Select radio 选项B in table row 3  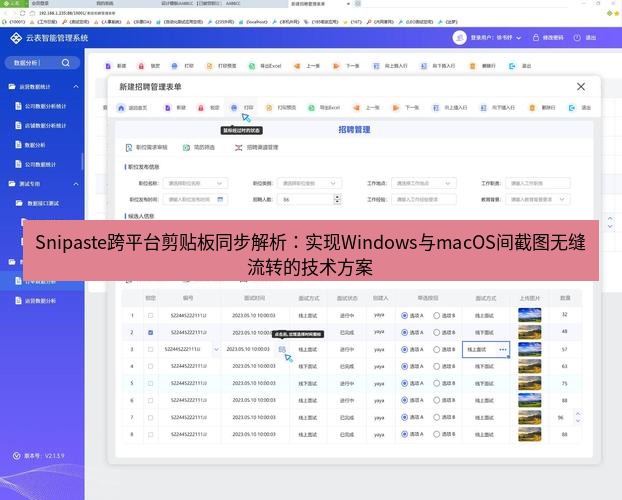(x=436, y=349)
